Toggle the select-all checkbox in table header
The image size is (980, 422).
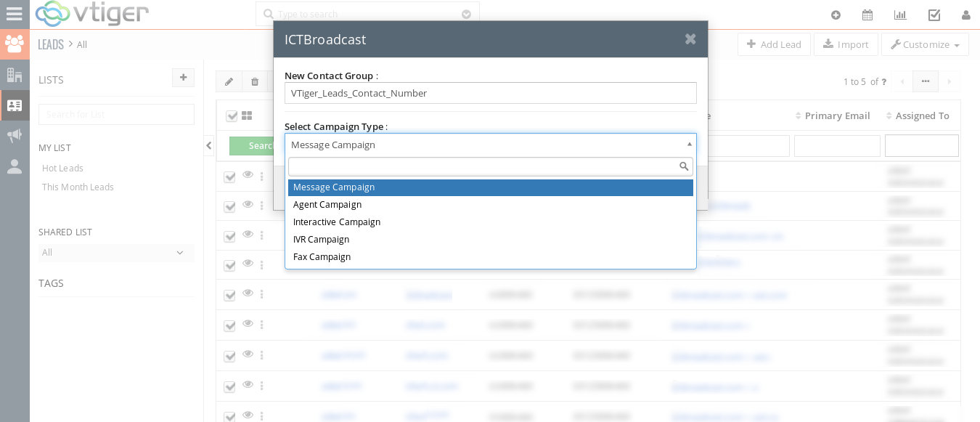pos(232,116)
